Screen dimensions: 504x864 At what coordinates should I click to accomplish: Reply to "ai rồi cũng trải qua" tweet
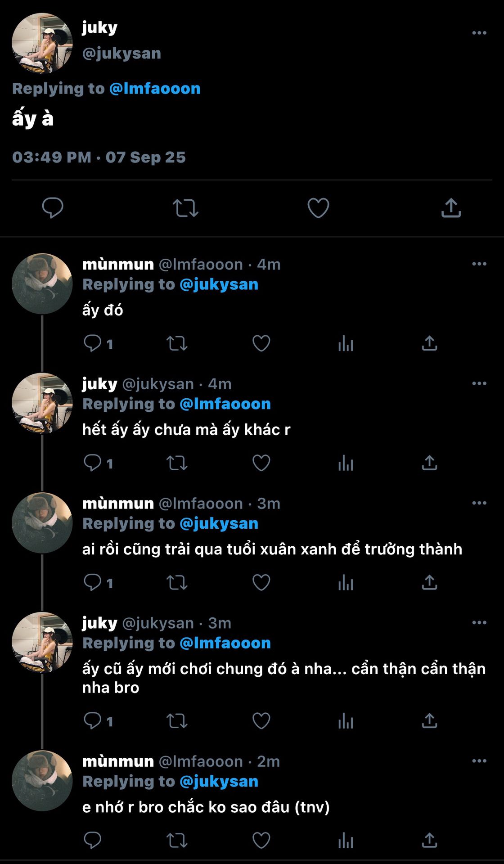(x=93, y=583)
